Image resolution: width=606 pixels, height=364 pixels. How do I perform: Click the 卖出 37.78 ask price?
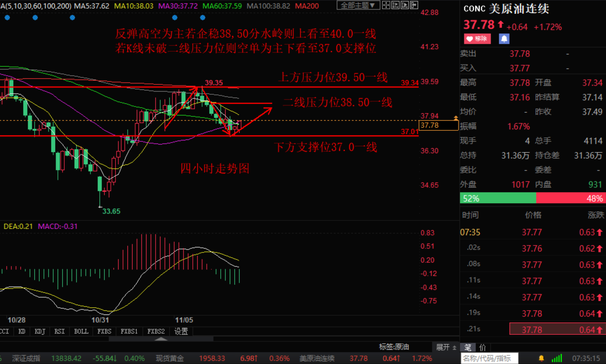pos(520,54)
